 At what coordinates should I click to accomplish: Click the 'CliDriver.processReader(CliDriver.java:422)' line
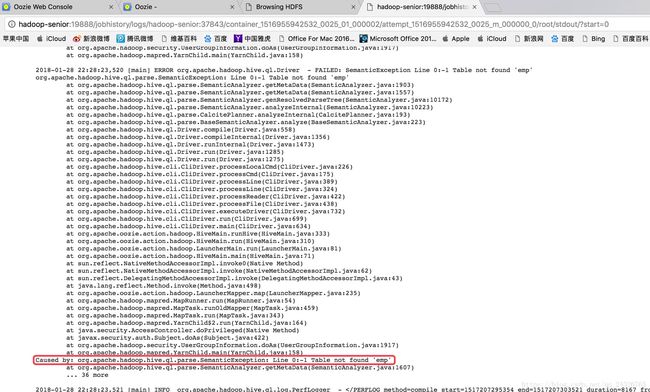coord(206,197)
